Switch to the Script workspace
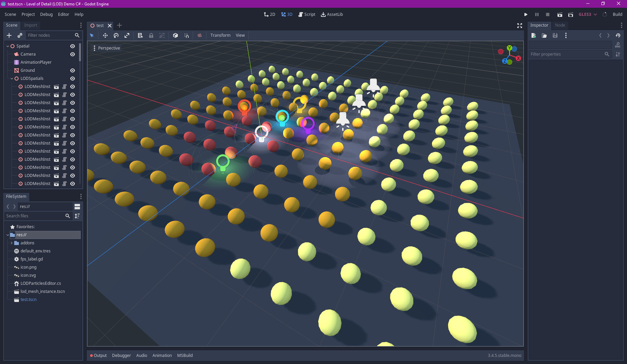 (x=307, y=14)
